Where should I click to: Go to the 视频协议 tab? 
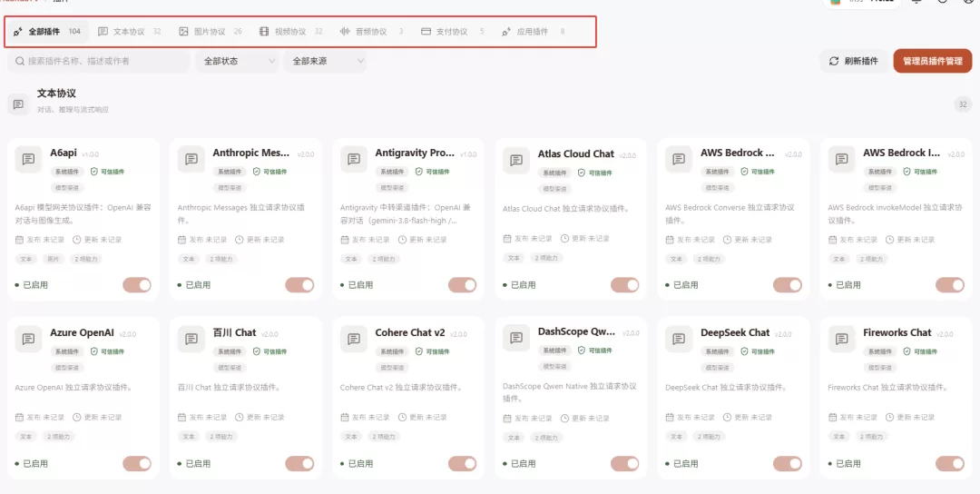(291, 31)
